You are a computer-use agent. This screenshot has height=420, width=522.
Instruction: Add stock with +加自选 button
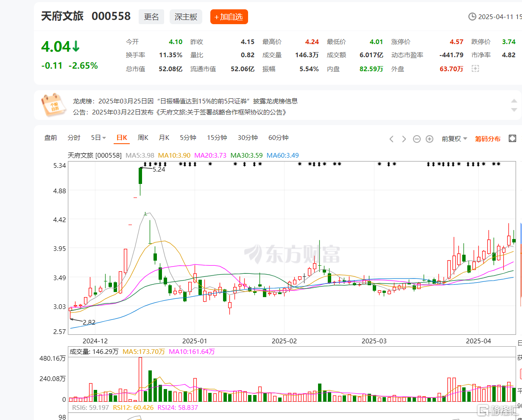229,17
